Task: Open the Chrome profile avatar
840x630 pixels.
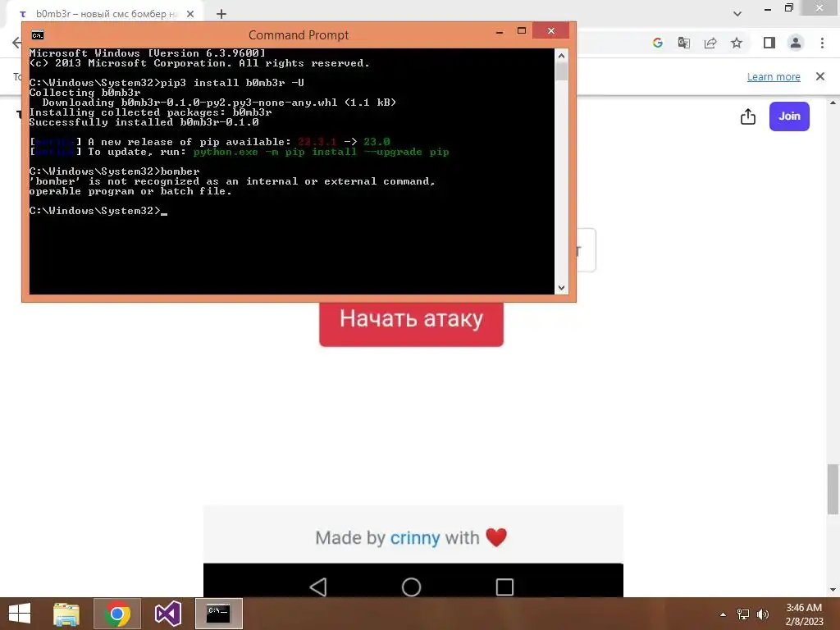Action: [796, 43]
